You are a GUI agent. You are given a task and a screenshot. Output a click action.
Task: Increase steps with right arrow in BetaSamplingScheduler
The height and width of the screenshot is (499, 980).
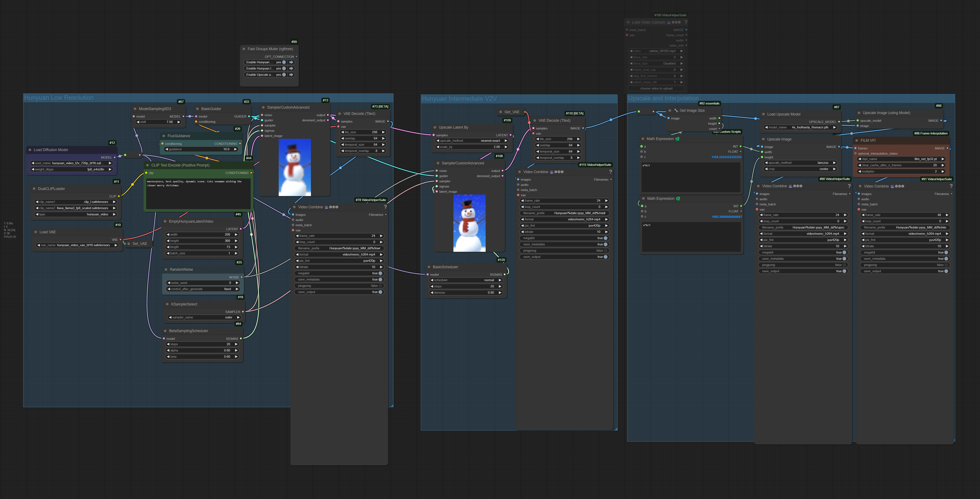point(236,344)
